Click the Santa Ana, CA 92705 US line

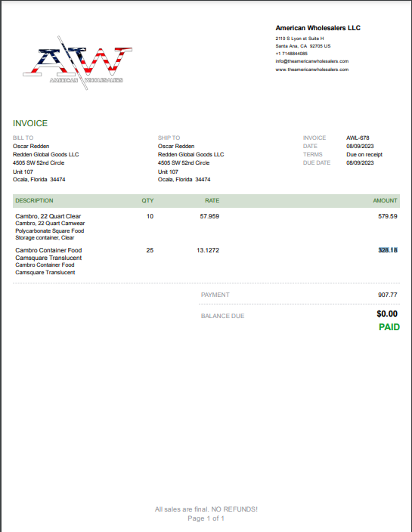point(303,46)
